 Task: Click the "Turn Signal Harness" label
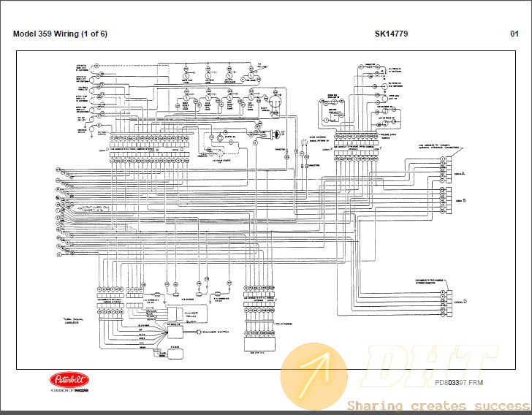pos(72,321)
